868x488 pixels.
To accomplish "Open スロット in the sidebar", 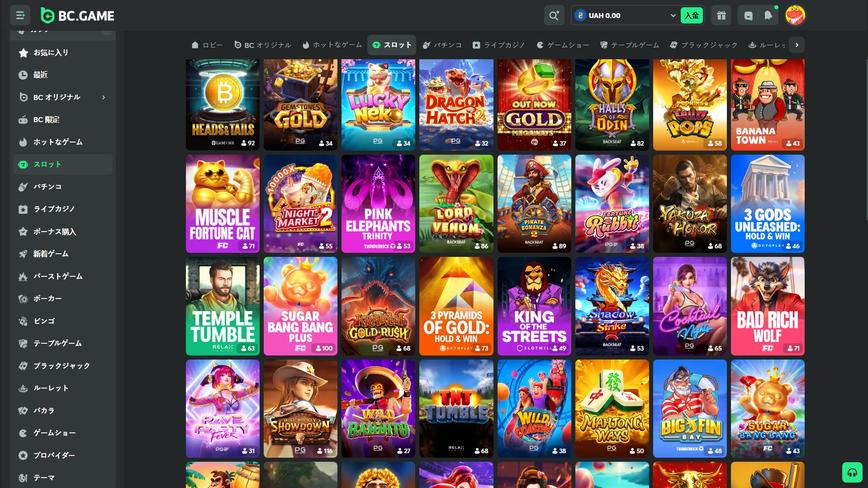I will point(63,164).
